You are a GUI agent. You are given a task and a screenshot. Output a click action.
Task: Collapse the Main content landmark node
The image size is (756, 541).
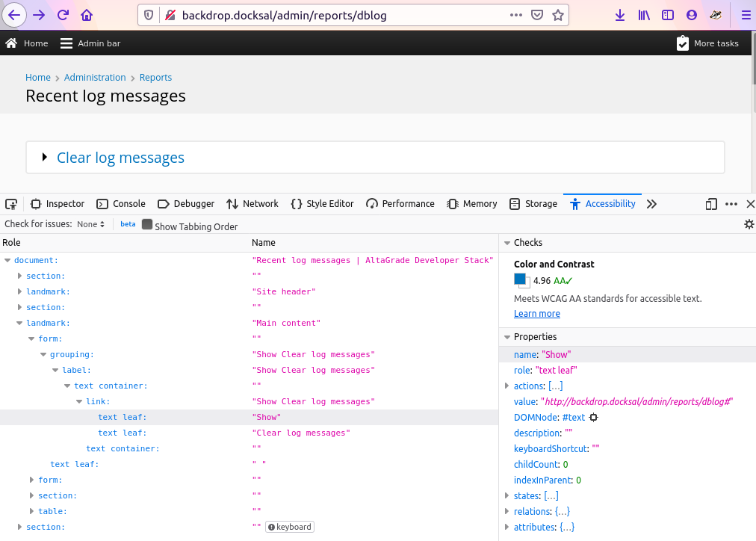click(19, 323)
